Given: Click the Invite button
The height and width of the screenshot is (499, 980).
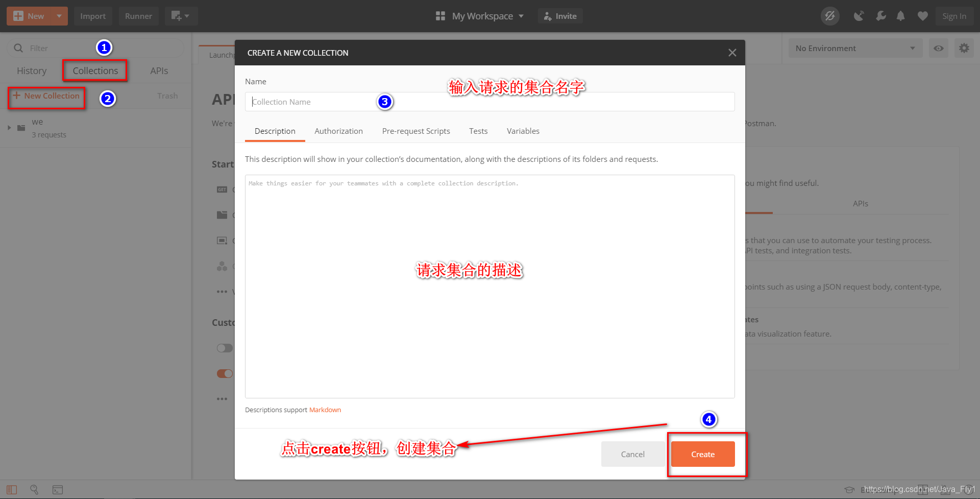Looking at the screenshot, I should [x=560, y=16].
